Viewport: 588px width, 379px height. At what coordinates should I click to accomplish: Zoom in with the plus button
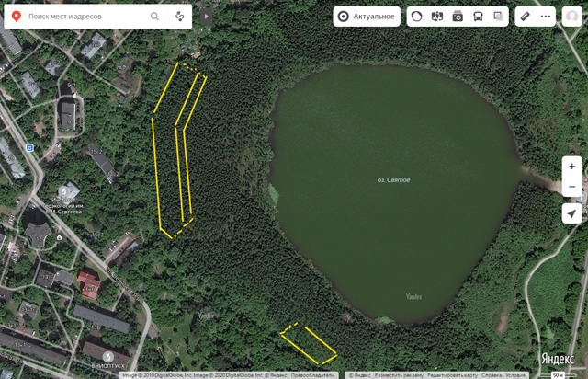(571, 167)
